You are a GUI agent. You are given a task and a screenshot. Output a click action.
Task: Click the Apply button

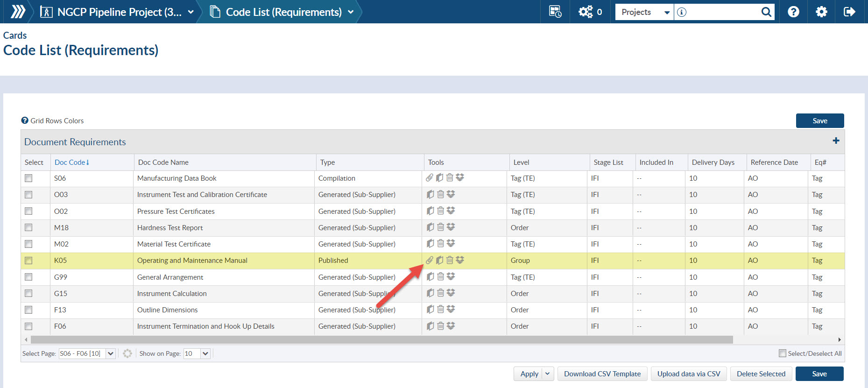(529, 374)
